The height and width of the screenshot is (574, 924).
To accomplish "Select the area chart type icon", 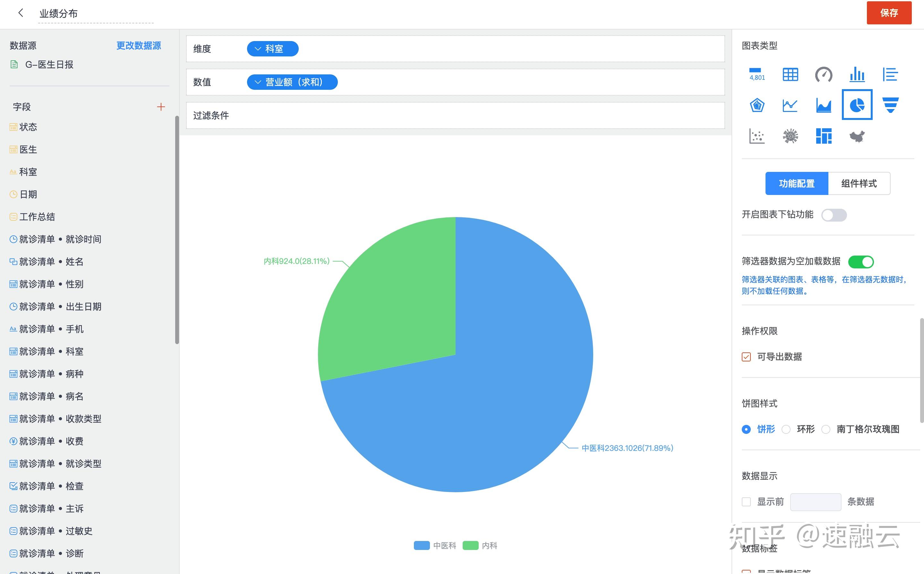I will coord(824,105).
